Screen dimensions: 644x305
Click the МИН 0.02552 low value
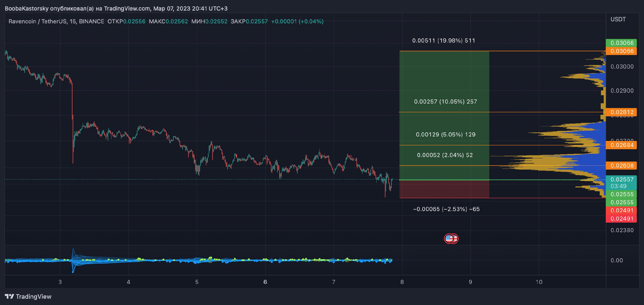pyautogui.click(x=209, y=21)
